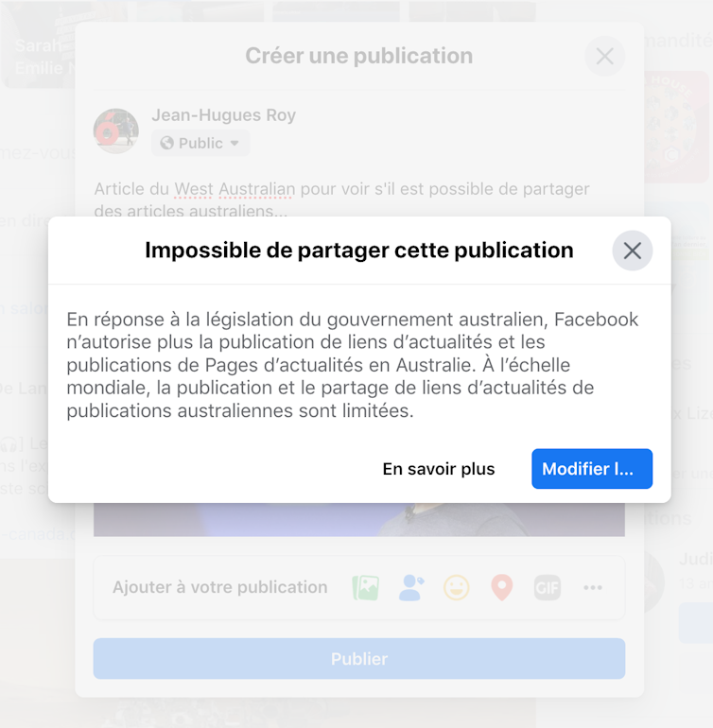Click the name Jean-Hugues Roy
Screen dimensions: 713x728
click(223, 115)
